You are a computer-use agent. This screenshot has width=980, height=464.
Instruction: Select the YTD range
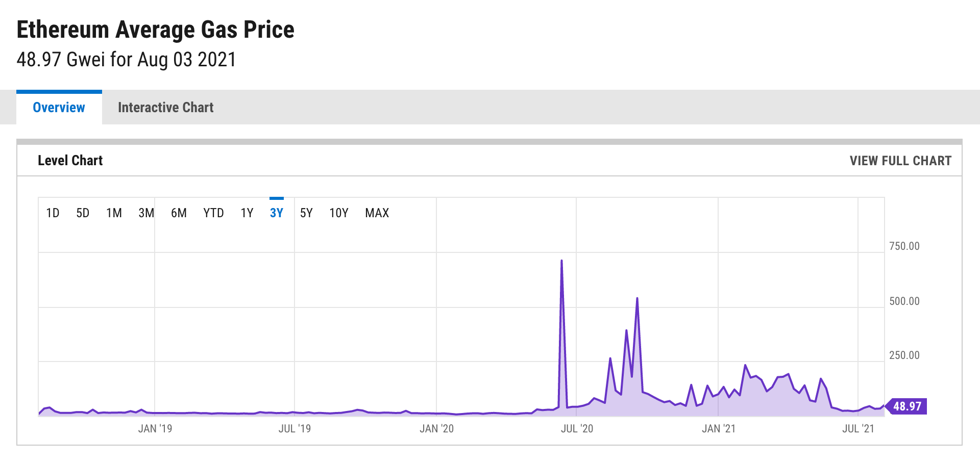pyautogui.click(x=213, y=213)
